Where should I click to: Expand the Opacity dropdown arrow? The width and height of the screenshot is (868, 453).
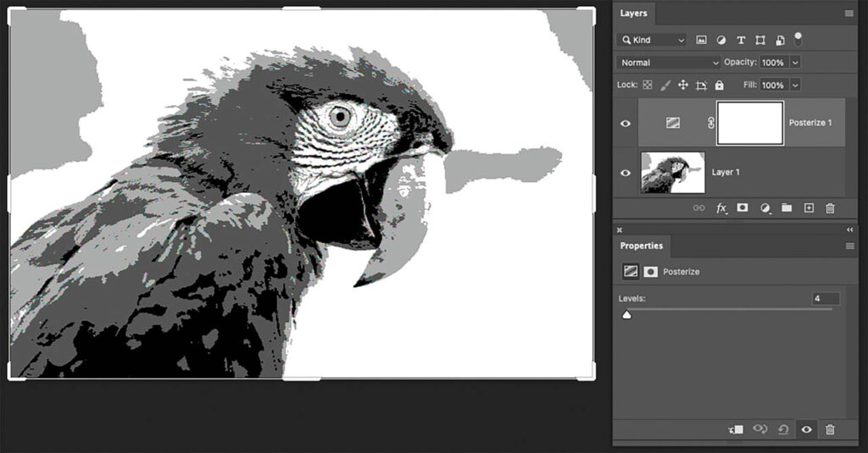(795, 63)
